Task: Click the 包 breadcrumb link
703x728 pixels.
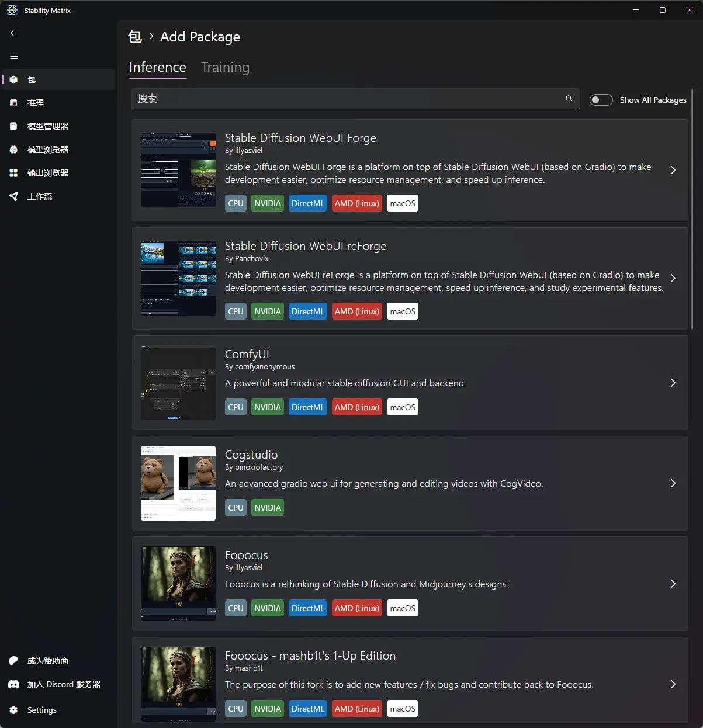Action: point(135,37)
